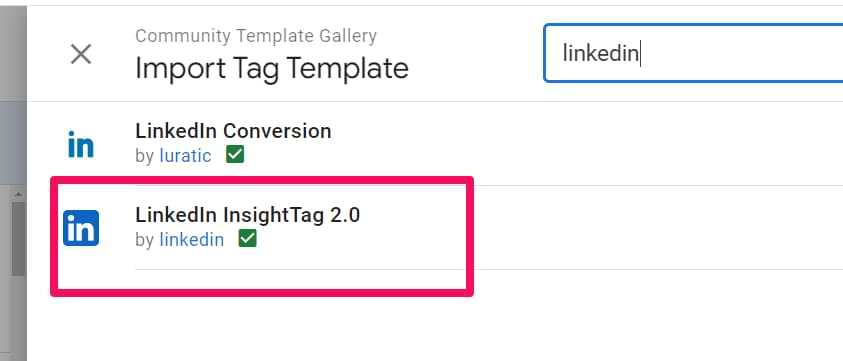Screen dimensions: 843x361
Task: Click the green verified badge beside linkedin
Action: (247, 238)
